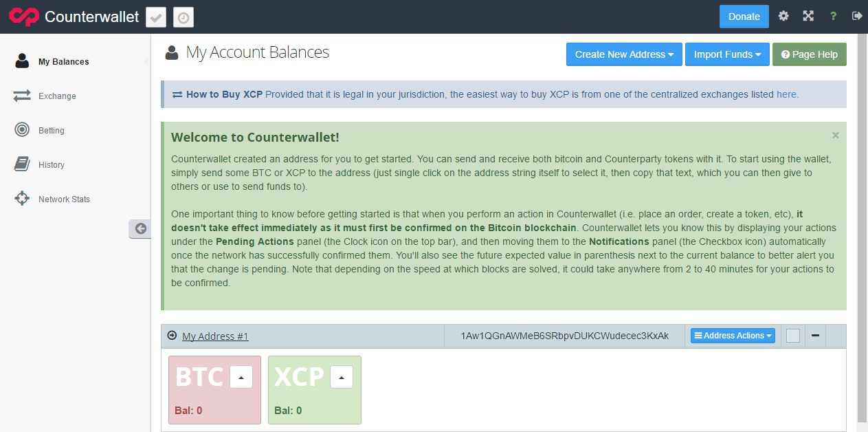Click the Counterwallet title text

click(91, 17)
